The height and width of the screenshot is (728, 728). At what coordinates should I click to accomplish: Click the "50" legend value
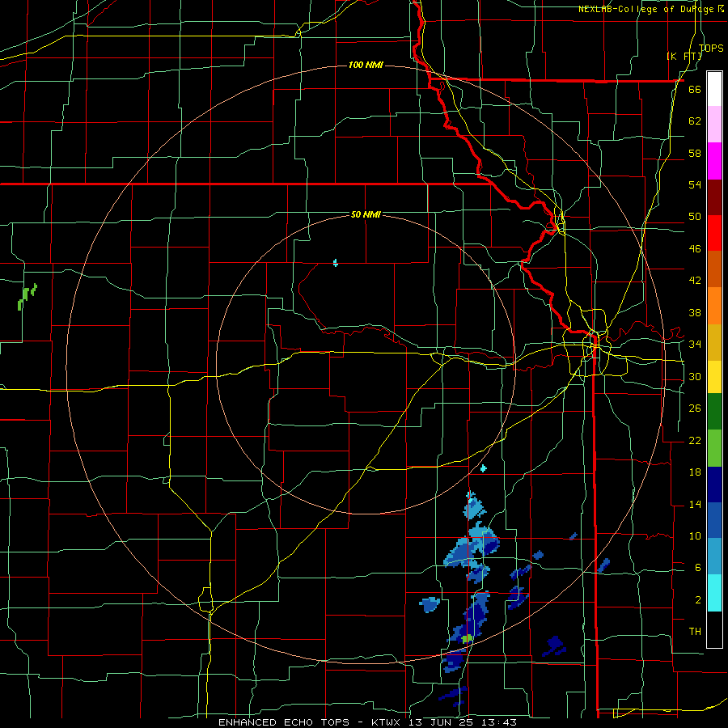pos(695,217)
